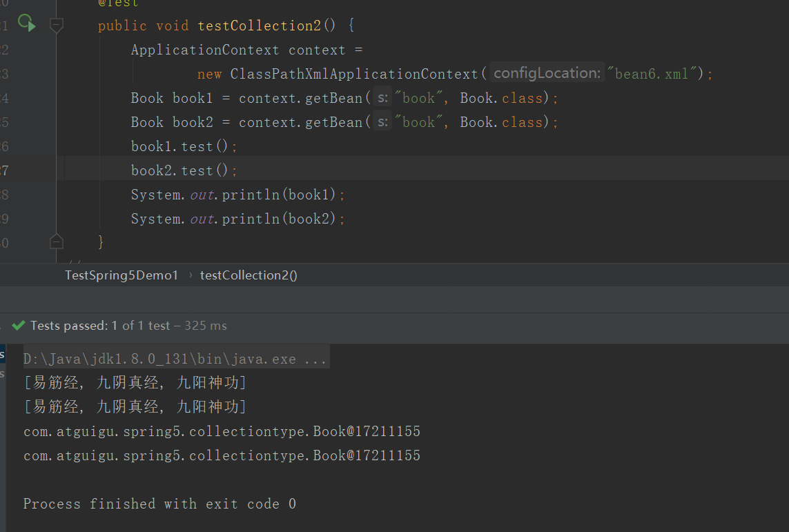789x532 pixels.
Task: Click System.out.println(book2) statement
Action: [x=237, y=219]
